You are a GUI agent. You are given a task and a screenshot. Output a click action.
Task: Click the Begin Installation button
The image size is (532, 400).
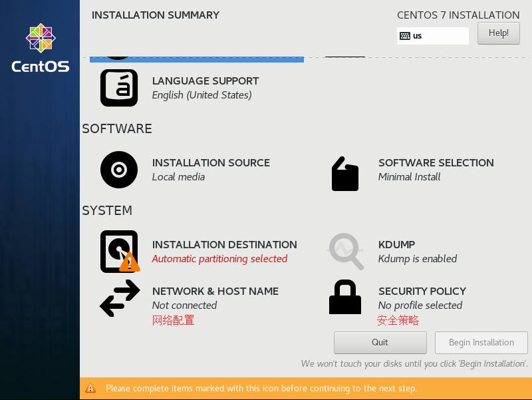pyautogui.click(x=481, y=343)
